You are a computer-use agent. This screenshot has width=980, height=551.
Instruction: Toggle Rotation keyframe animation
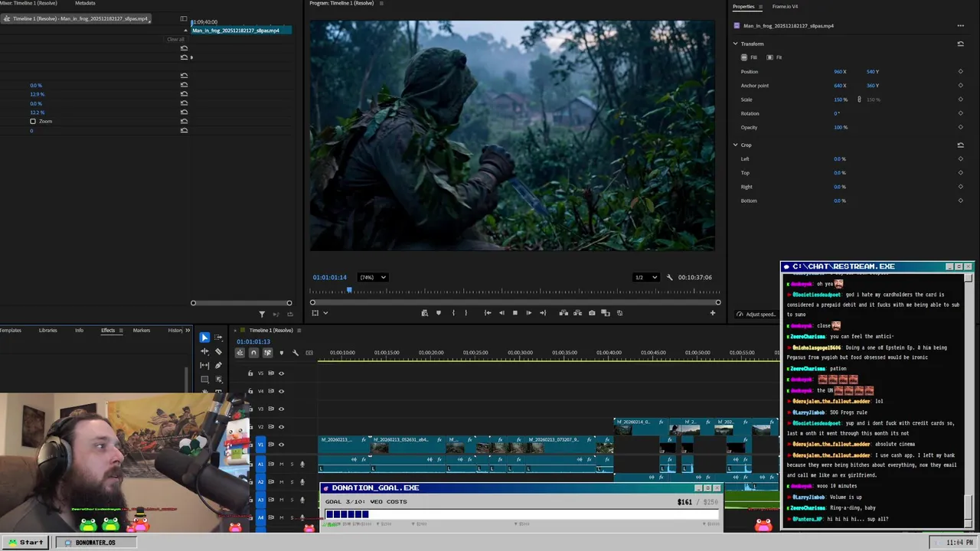(960, 113)
